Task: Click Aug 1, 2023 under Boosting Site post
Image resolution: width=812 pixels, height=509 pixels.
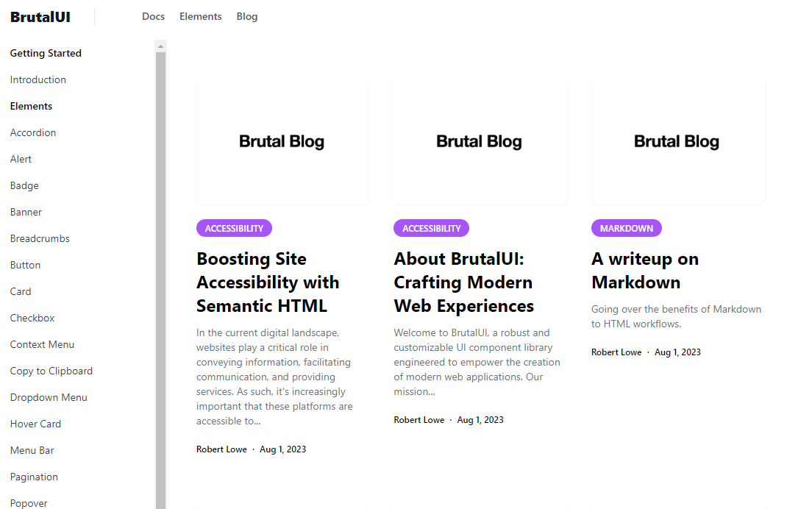Action: 282,449
